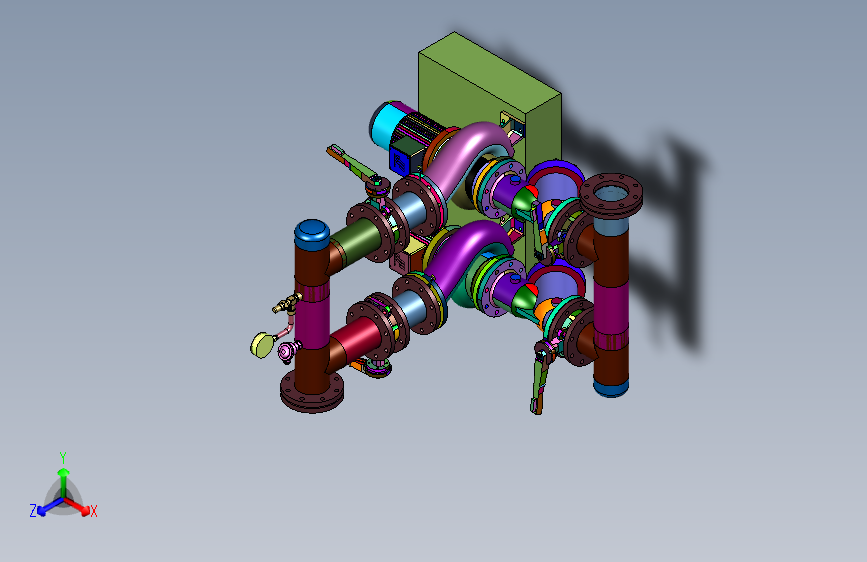Select the upper-left valve lever handle
Viewport: 867px width, 562px height.
tap(353, 162)
